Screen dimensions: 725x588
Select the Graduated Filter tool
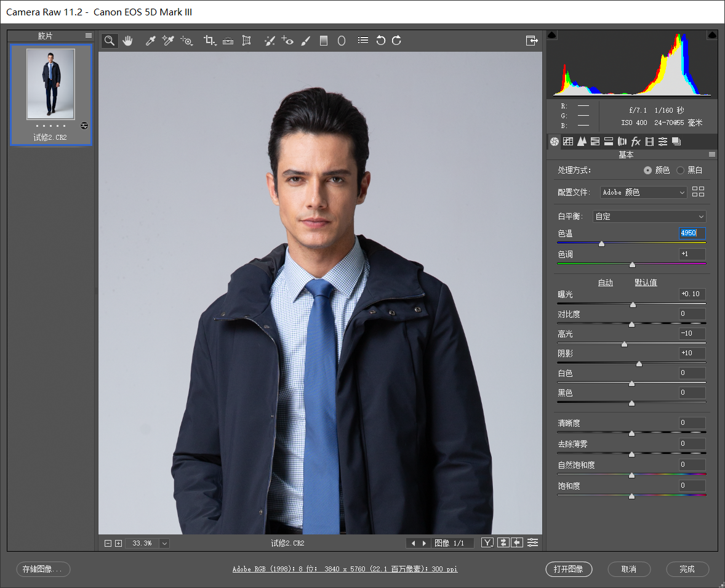click(324, 41)
